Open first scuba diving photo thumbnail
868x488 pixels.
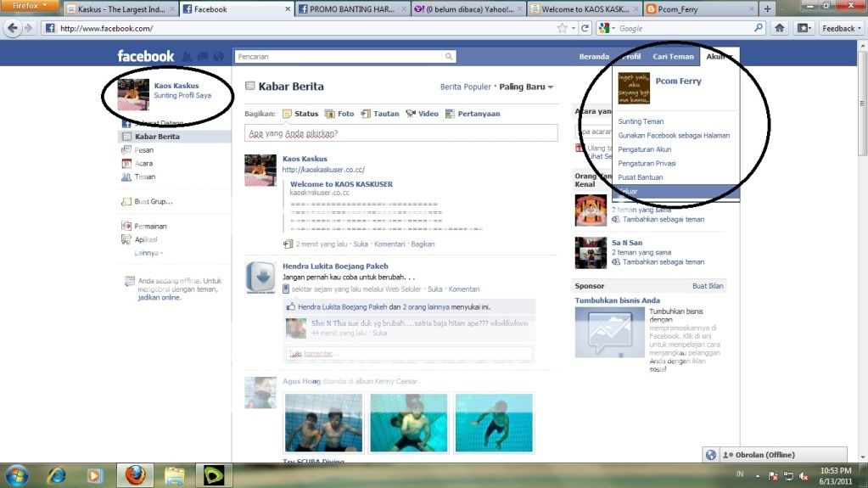point(323,423)
